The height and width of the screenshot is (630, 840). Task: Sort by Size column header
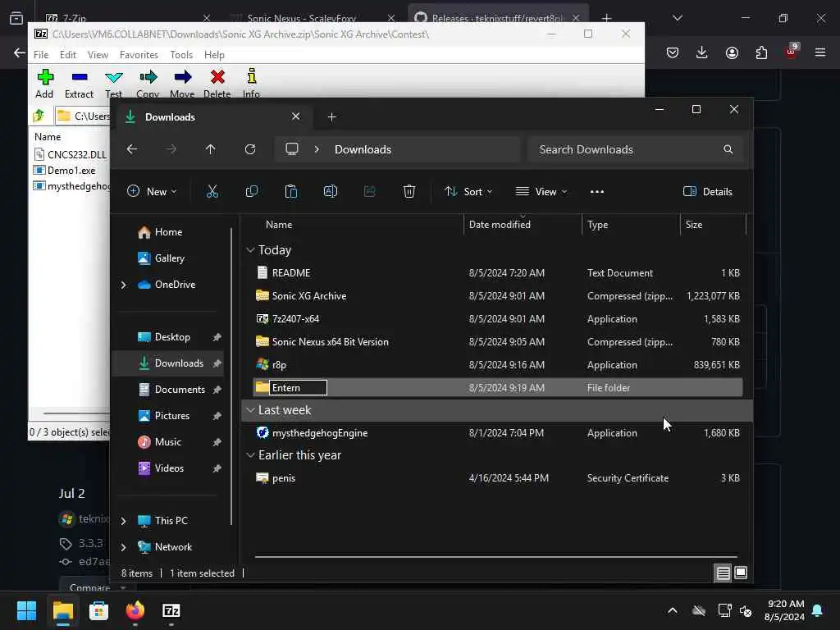coord(713,225)
